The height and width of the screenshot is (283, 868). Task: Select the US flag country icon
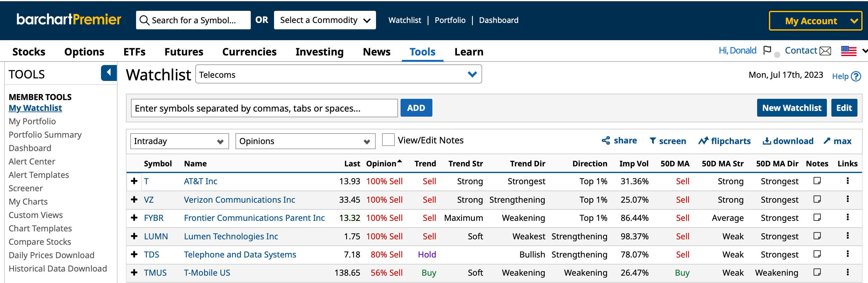[849, 51]
